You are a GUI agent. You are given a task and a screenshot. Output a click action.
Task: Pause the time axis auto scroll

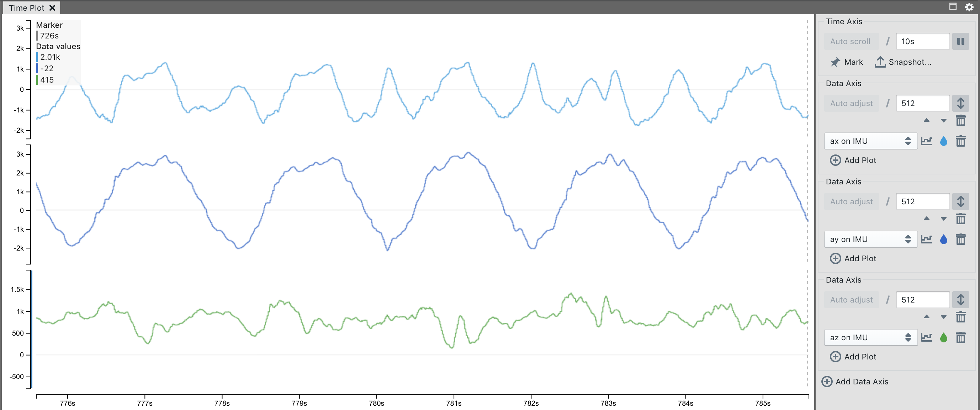coord(960,42)
